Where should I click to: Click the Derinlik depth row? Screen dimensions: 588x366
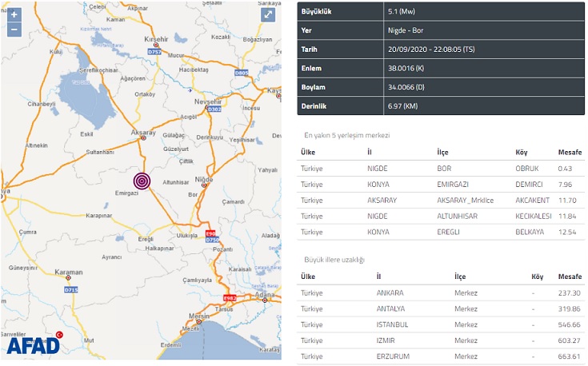pyautogui.click(x=441, y=105)
